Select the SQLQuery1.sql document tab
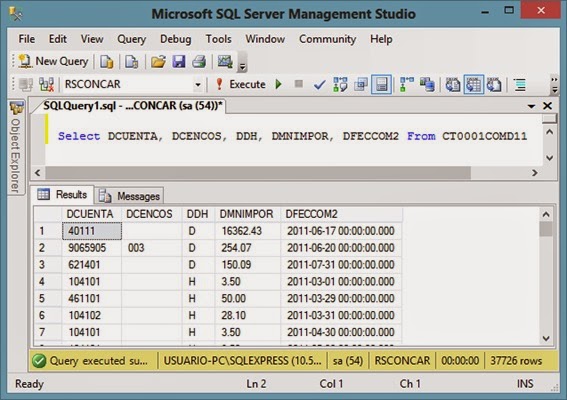This screenshot has height=400, width=567. click(x=132, y=106)
